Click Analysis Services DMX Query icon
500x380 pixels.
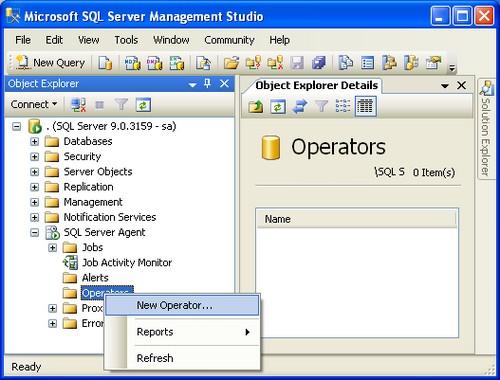[x=154, y=63]
